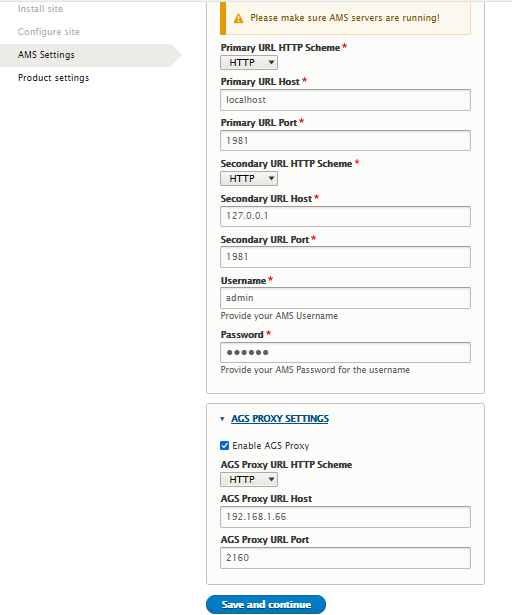This screenshot has height=615, width=512.
Task: Focus the Secondary URL Port field
Action: tap(345, 257)
